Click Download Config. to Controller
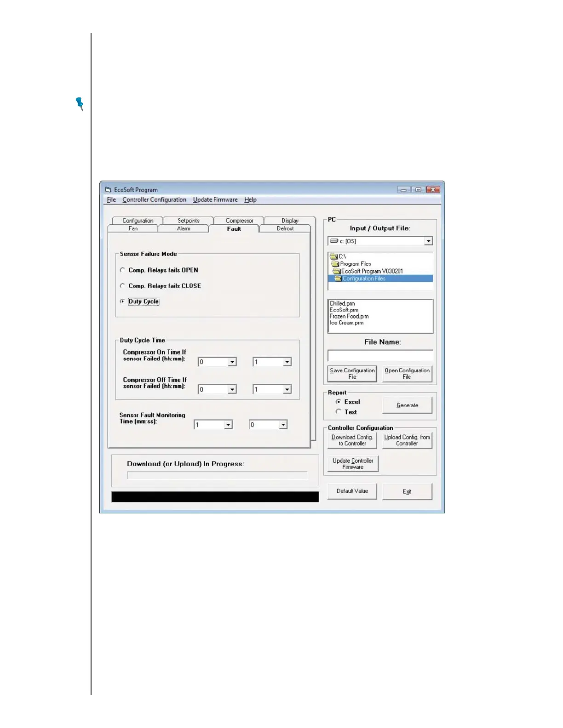This screenshot has height=728, width=563. pos(352,440)
